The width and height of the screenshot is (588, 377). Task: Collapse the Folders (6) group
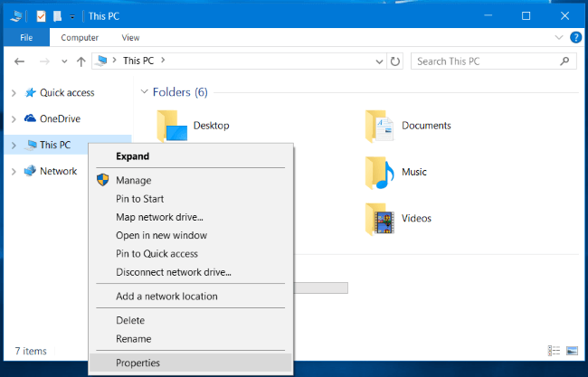point(144,92)
